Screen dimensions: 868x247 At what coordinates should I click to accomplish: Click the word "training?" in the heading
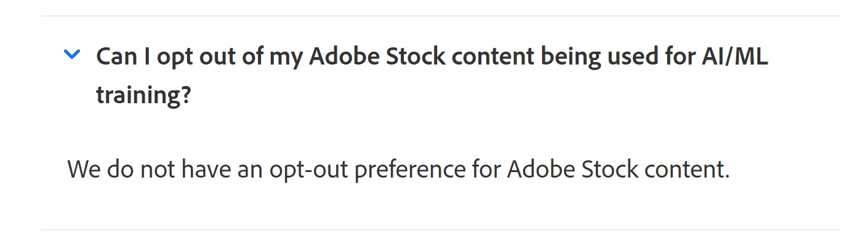(x=143, y=96)
